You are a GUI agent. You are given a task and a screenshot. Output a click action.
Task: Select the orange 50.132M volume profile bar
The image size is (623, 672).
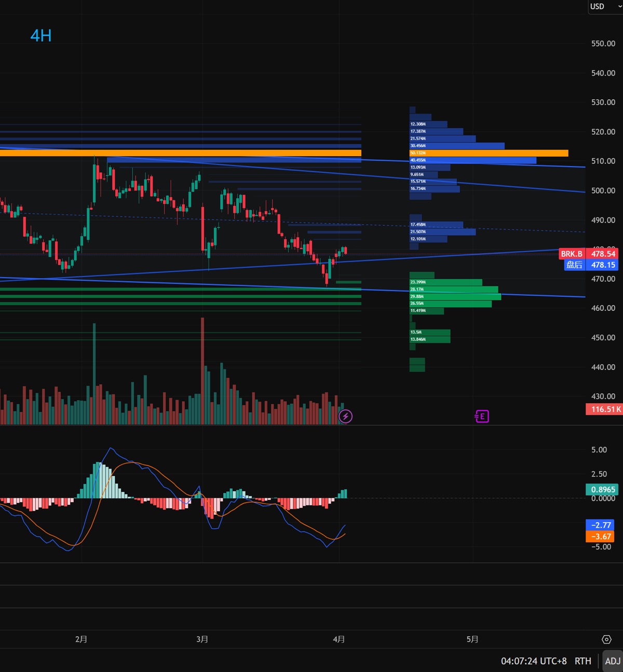click(x=488, y=153)
